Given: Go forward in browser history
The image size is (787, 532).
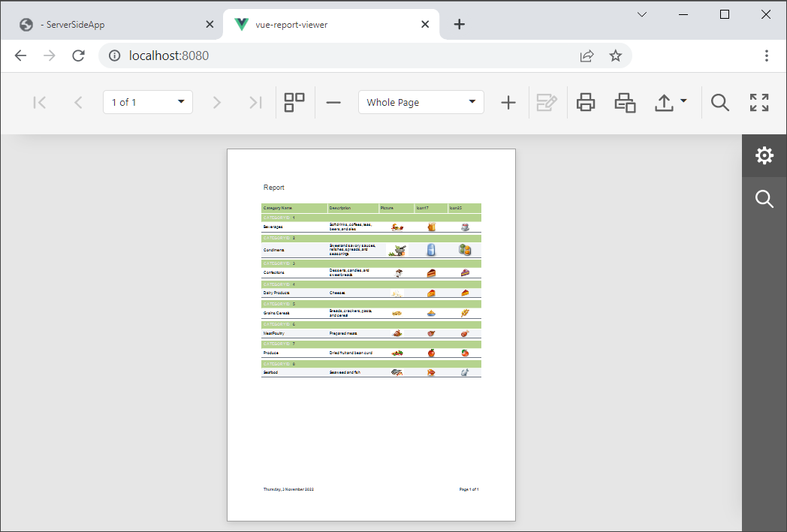Looking at the screenshot, I should tap(50, 56).
